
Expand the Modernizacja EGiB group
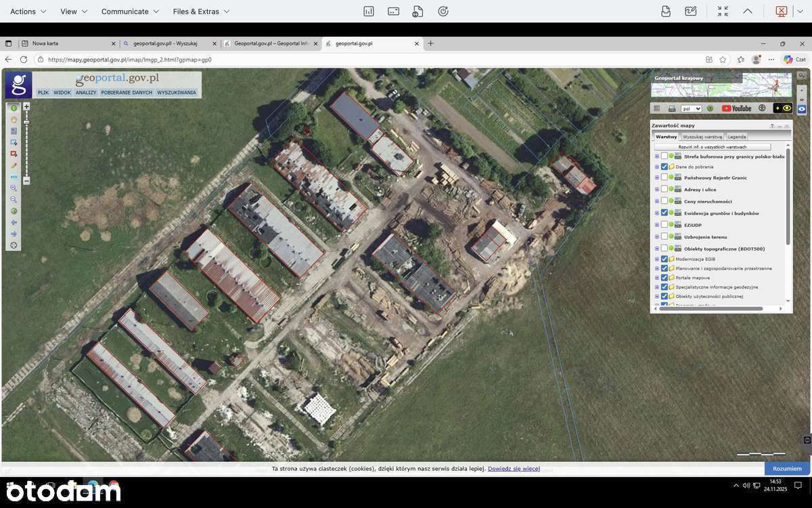(x=656, y=259)
